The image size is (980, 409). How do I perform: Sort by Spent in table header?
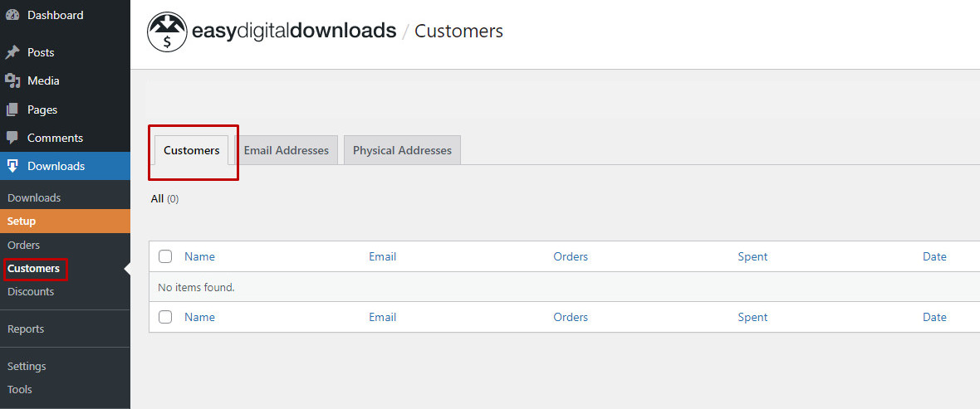pyautogui.click(x=752, y=256)
